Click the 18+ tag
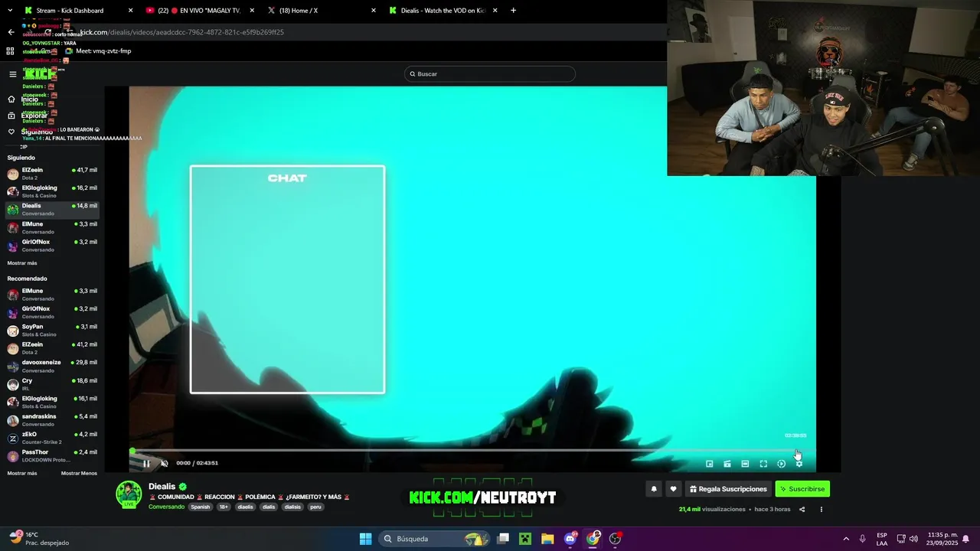The height and width of the screenshot is (551, 980). click(x=224, y=507)
